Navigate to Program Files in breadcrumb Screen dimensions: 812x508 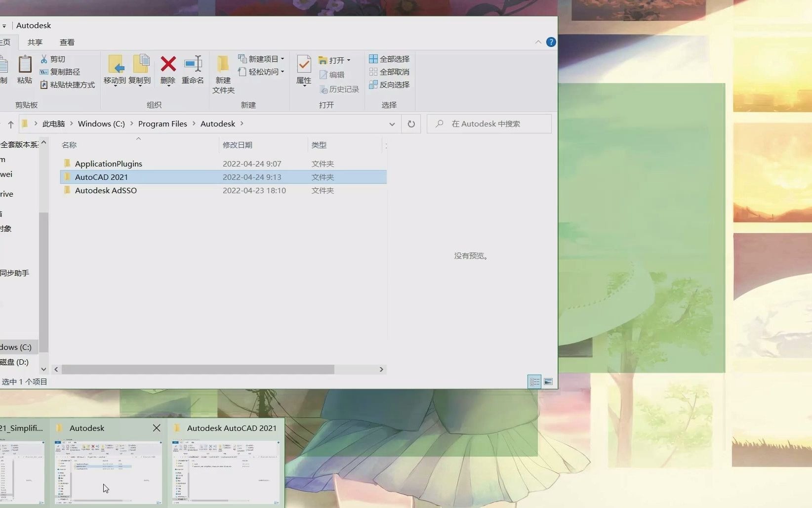pyautogui.click(x=162, y=124)
